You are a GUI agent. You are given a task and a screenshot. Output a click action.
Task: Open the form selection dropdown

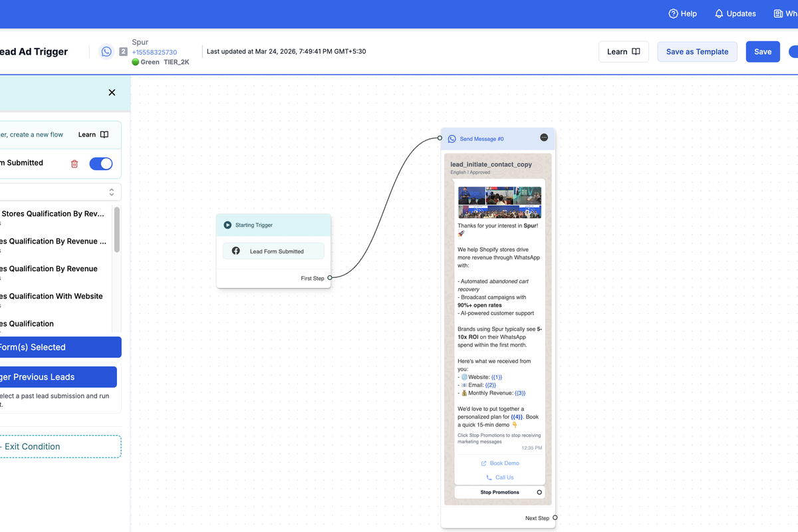[x=60, y=192]
